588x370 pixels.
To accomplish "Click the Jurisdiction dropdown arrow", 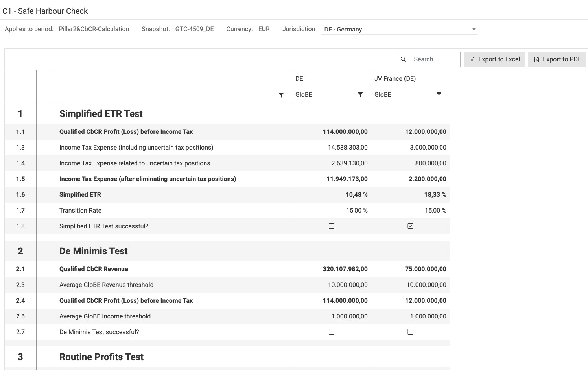I will click(474, 29).
